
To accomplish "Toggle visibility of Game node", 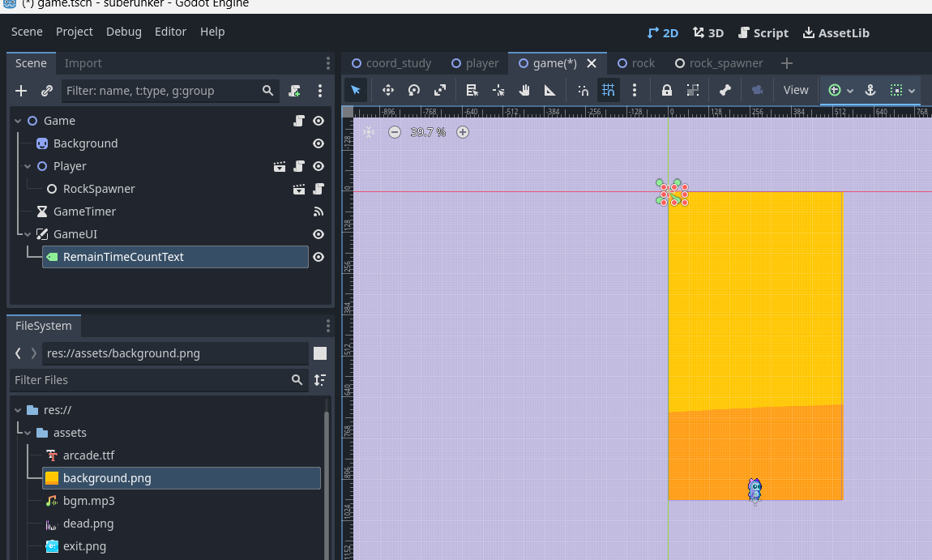I will tap(319, 121).
